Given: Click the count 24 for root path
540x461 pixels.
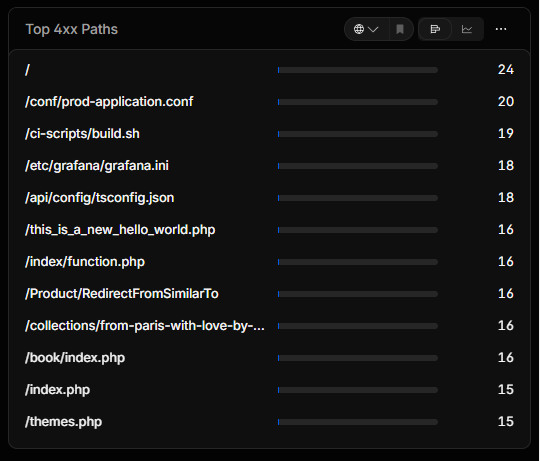Looking at the screenshot, I should pos(506,70).
